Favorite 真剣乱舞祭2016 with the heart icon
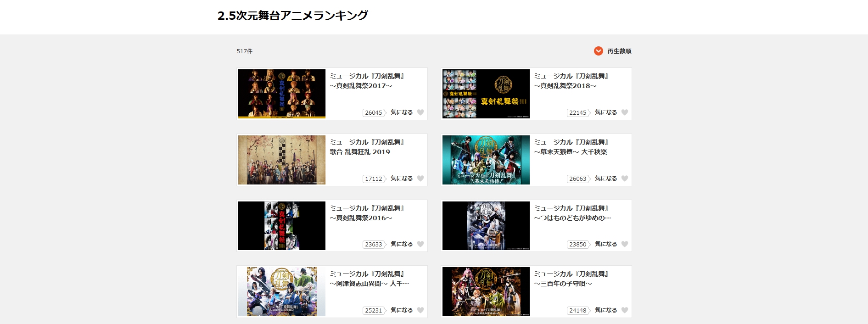 tap(420, 244)
